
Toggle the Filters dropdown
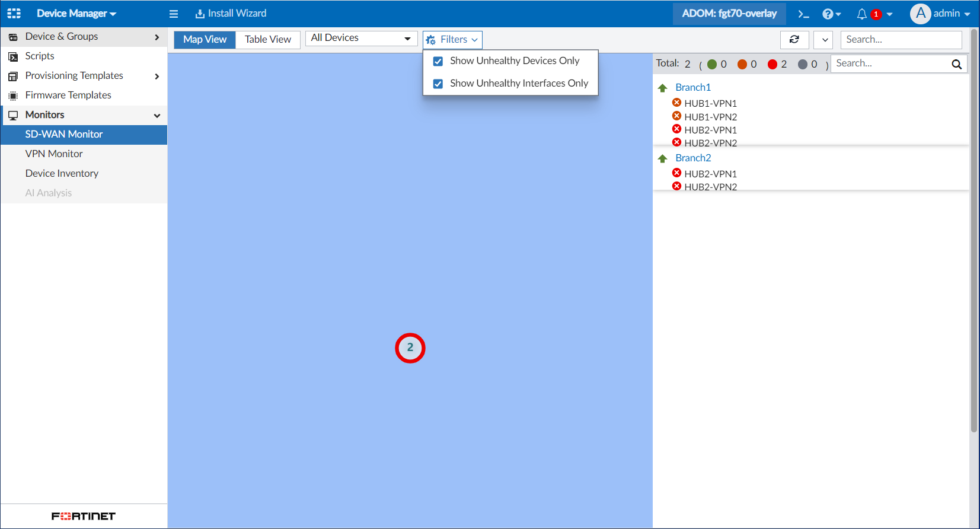452,40
